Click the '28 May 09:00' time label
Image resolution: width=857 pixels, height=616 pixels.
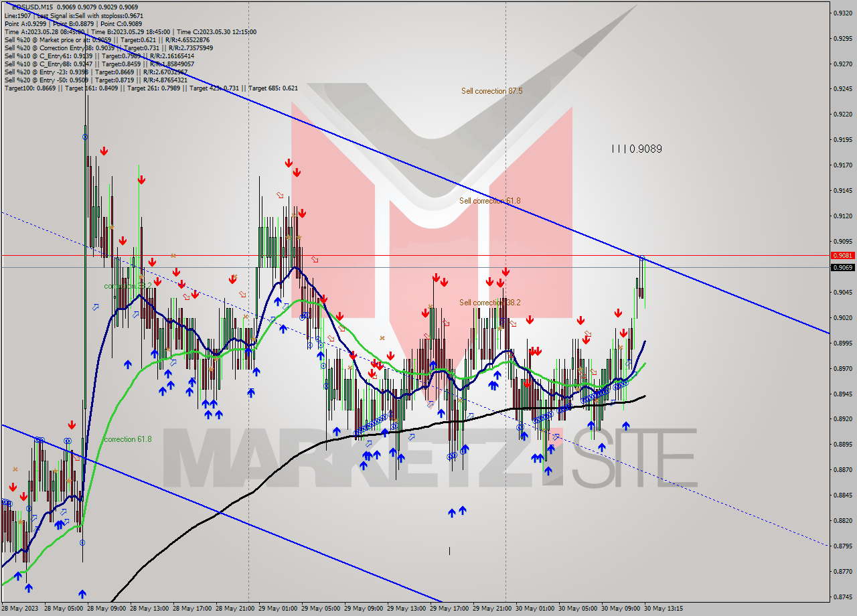(106, 609)
